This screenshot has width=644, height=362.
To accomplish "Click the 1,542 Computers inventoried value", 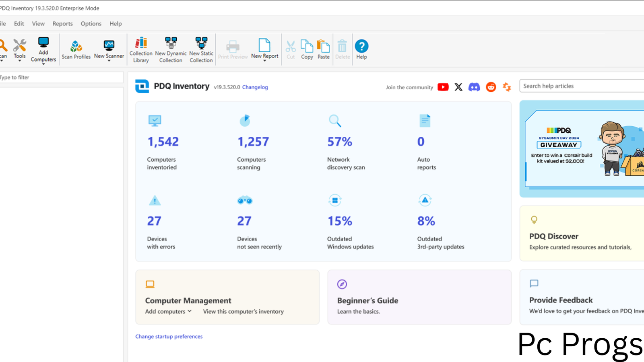I will pos(163,142).
